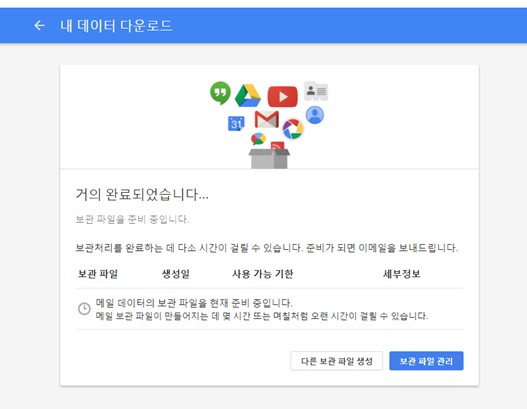527x409 pixels.
Task: Click the Gmail envelope icon
Action: click(267, 119)
